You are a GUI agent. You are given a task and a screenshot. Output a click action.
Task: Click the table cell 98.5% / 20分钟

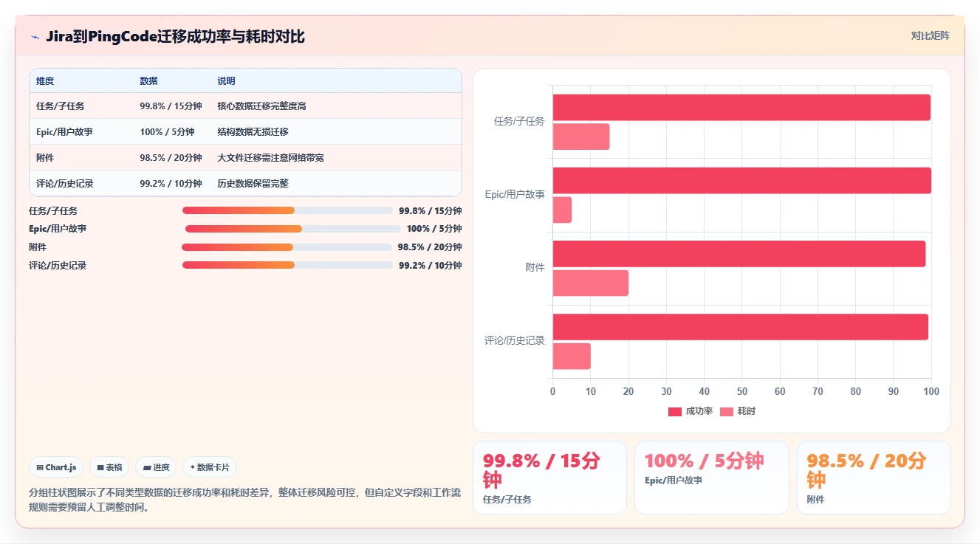(171, 158)
